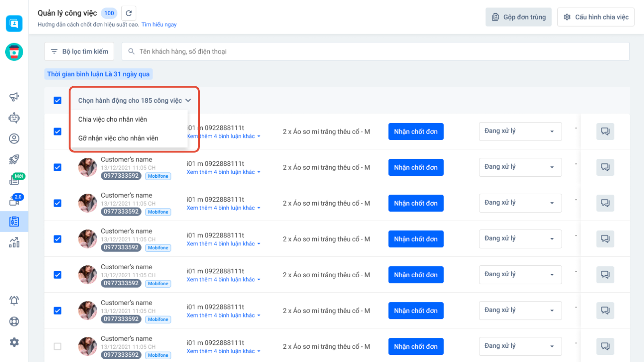Expand Xem thêm 4 bình luận khác in unchecked row
This screenshot has height=362, width=644.
pos(223,351)
